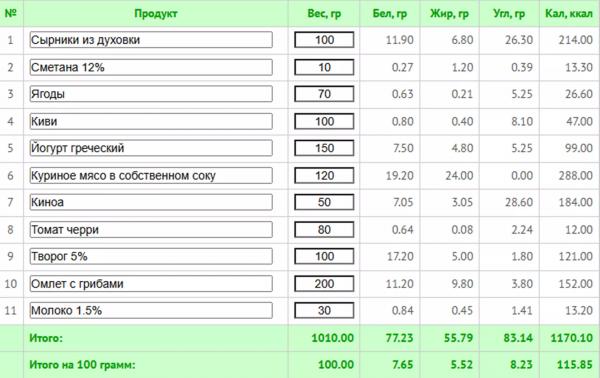
Task: Select per-100g fat value 5.52
Action: pyautogui.click(x=462, y=365)
